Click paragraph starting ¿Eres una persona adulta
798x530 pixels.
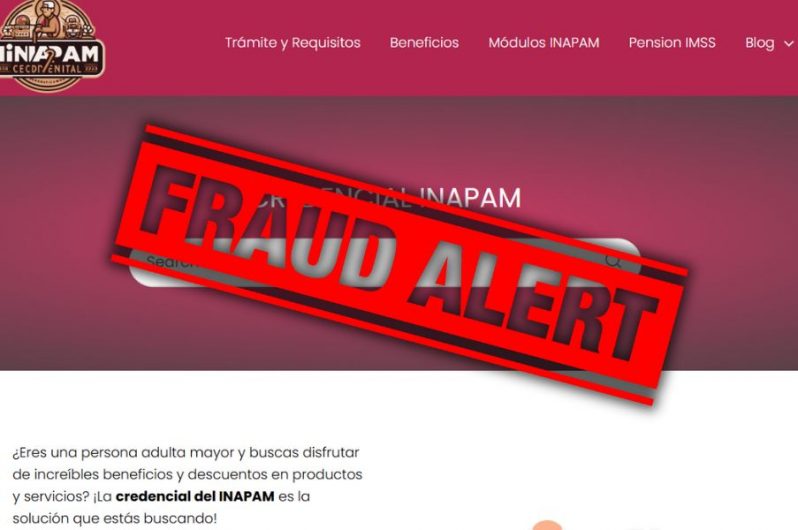pos(187,485)
